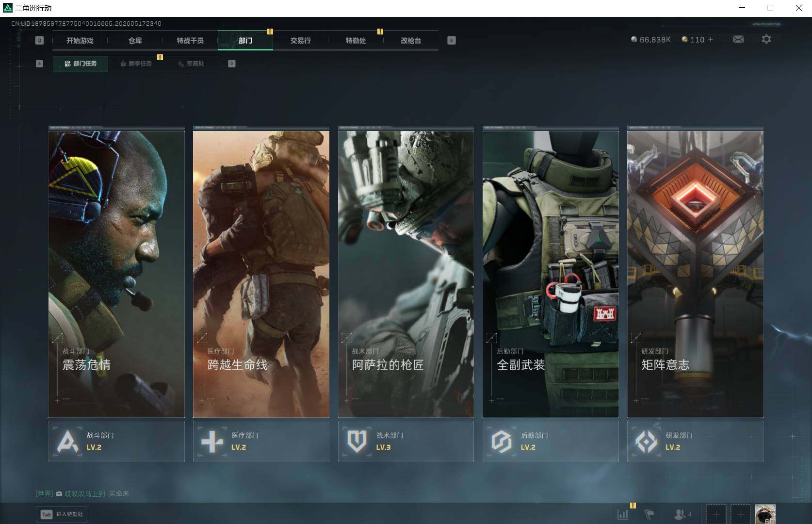Click the 战术部门 LV.3 button
This screenshot has width=812, height=524.
(406, 441)
